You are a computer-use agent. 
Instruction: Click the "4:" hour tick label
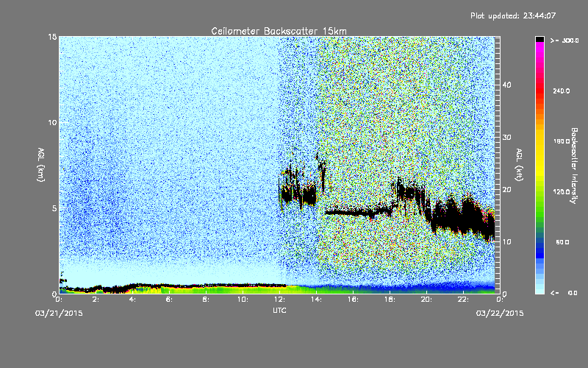pyautogui.click(x=132, y=300)
